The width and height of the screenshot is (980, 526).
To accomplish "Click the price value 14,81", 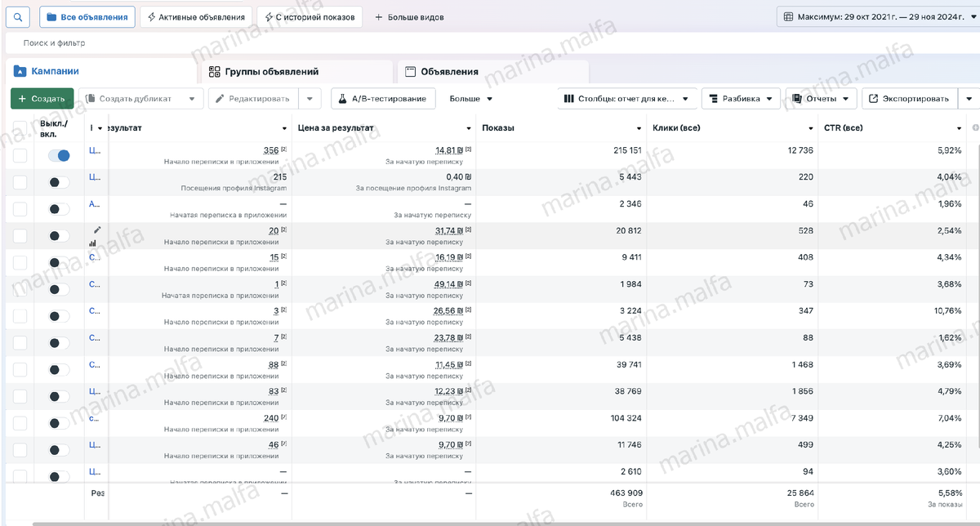I will click(x=449, y=150).
